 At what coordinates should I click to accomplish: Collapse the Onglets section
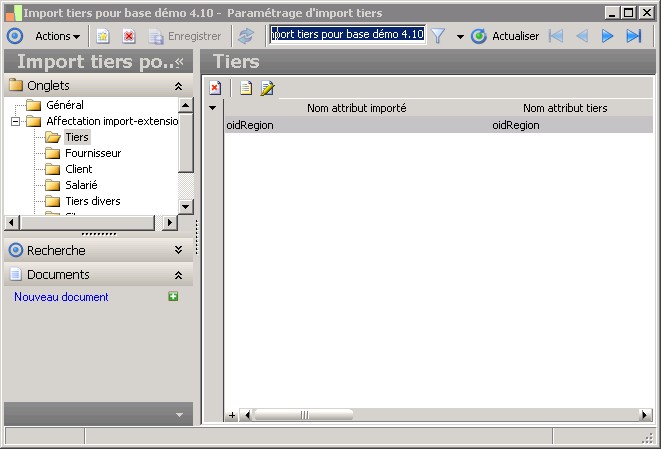(178, 86)
